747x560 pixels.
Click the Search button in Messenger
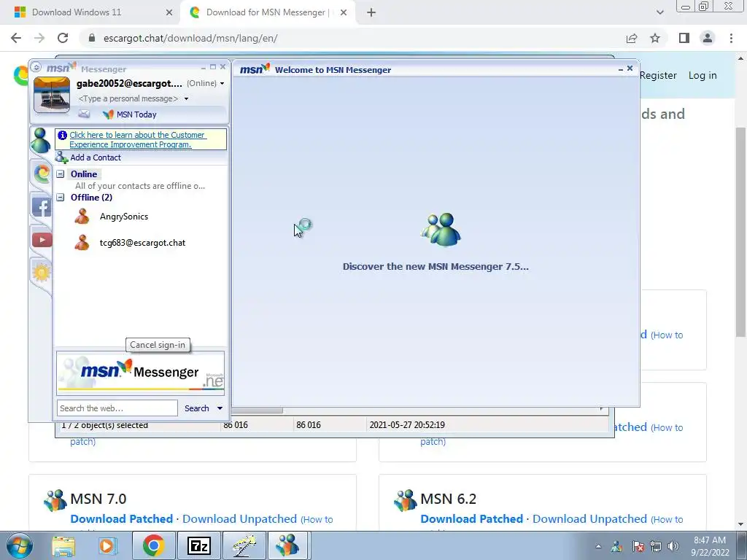pyautogui.click(x=197, y=408)
